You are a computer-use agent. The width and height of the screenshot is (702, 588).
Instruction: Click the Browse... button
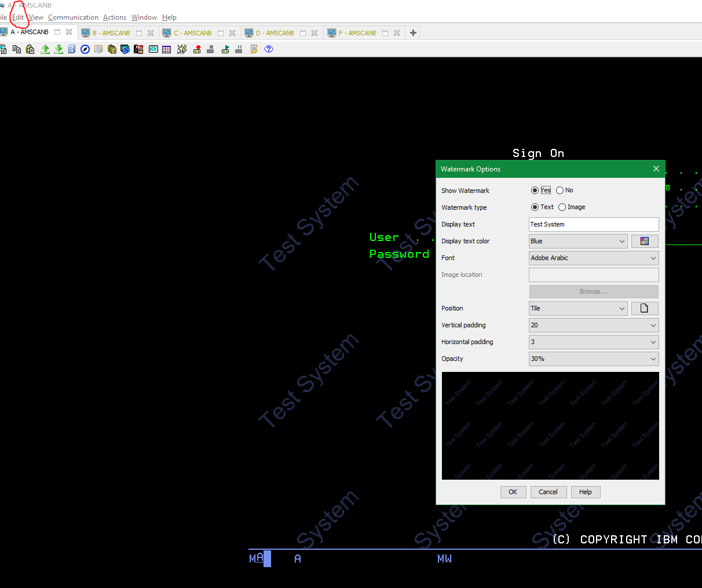[x=594, y=291]
